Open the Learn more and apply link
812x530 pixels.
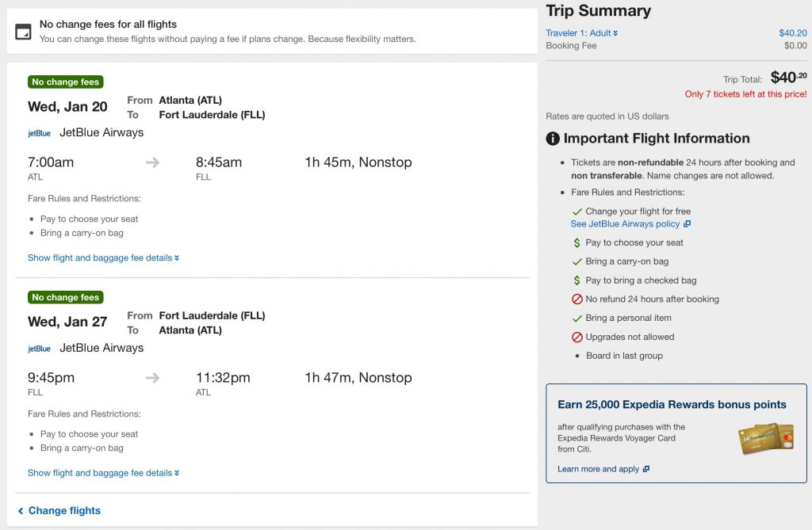603,469
